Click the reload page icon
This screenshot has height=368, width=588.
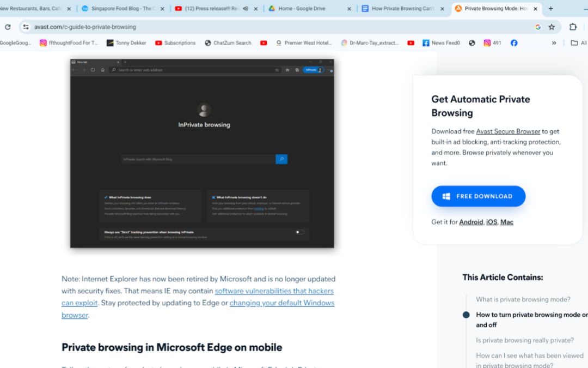point(8,26)
